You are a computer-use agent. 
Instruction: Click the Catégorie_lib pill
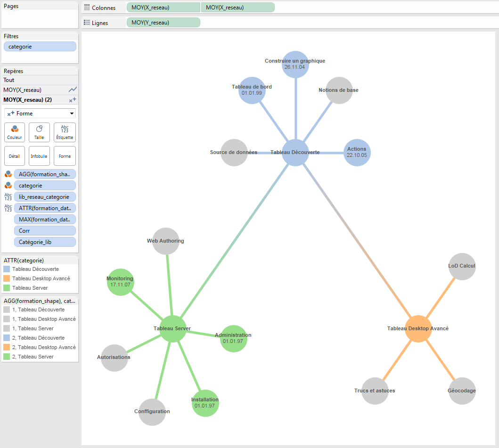click(x=45, y=242)
